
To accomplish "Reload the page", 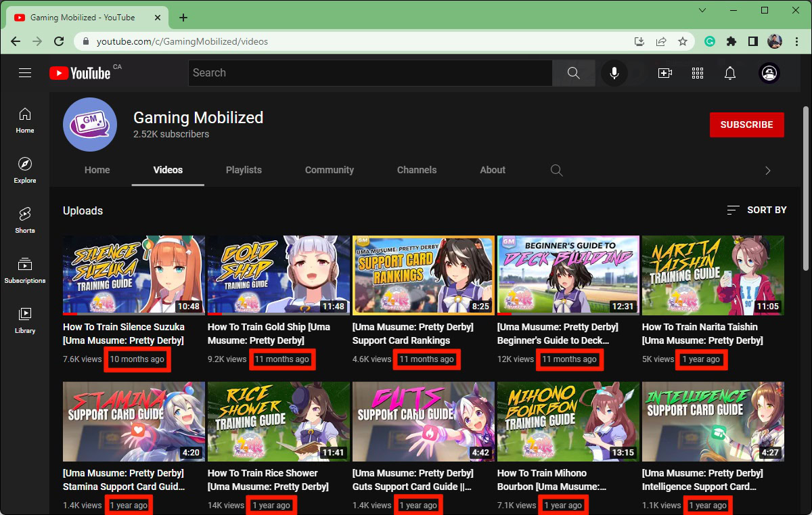I will (59, 41).
